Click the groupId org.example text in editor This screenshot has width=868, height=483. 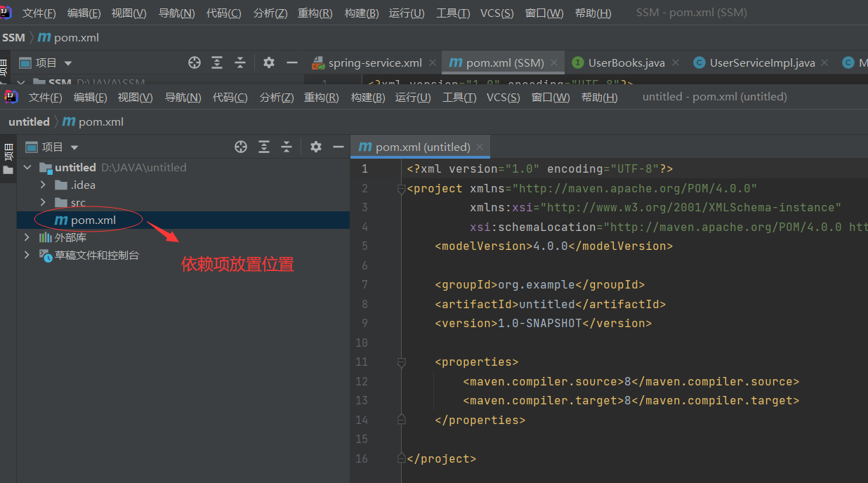(x=537, y=284)
